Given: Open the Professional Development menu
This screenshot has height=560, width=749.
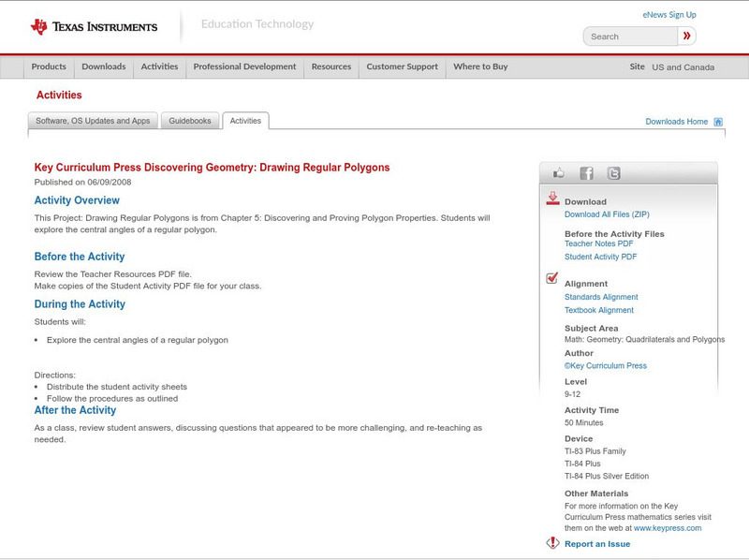Looking at the screenshot, I should [245, 67].
